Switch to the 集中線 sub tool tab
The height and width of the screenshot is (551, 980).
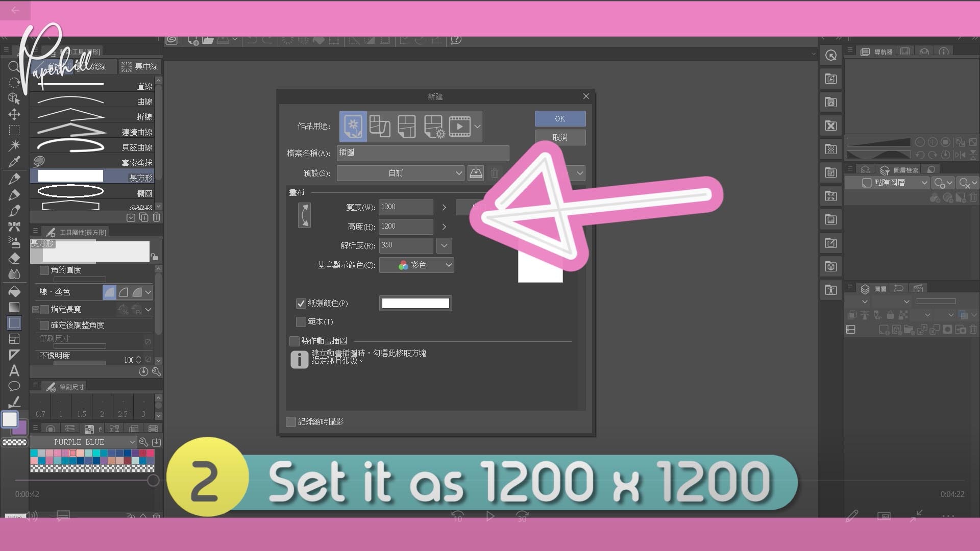[140, 66]
